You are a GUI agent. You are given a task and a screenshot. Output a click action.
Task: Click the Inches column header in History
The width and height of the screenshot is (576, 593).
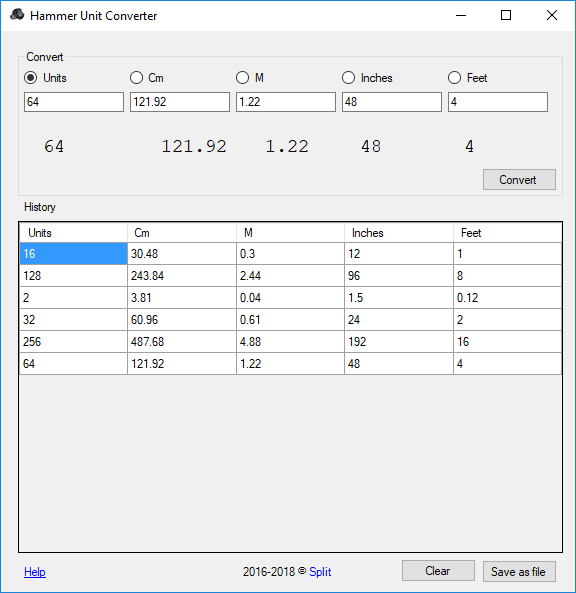(x=399, y=233)
